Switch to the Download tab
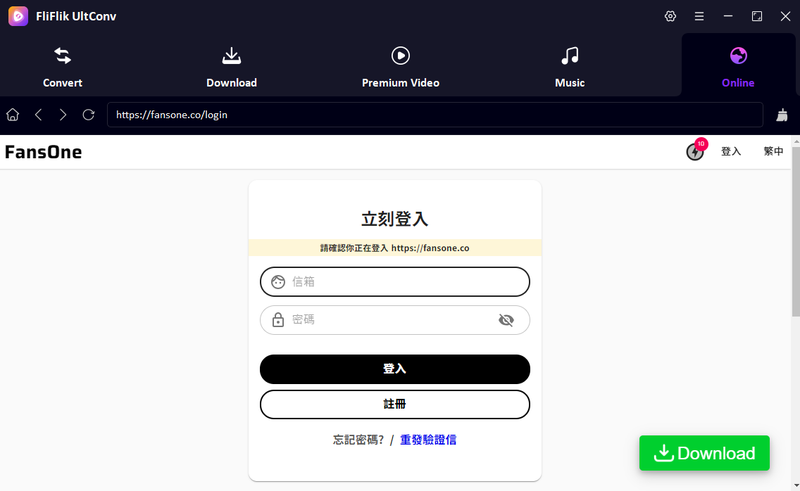800x491 pixels. (232, 67)
